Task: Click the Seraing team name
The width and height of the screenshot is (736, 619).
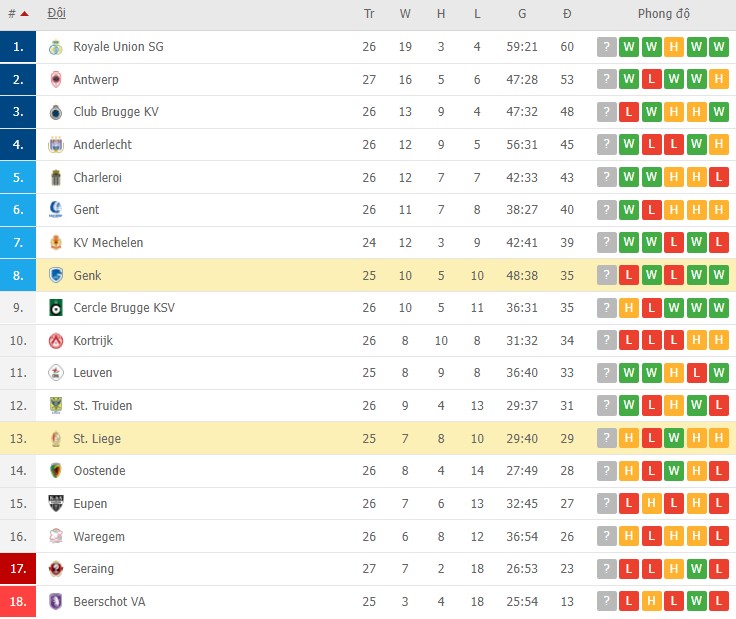Action: 94,569
